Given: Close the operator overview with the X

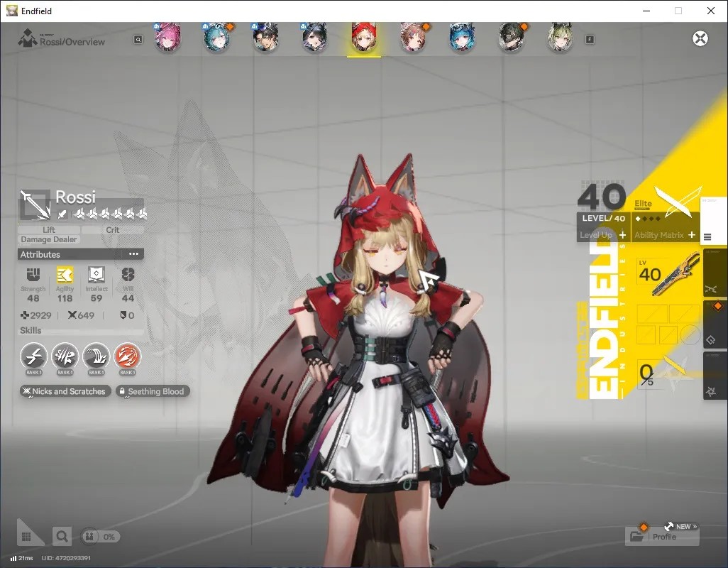Looking at the screenshot, I should click(x=700, y=38).
